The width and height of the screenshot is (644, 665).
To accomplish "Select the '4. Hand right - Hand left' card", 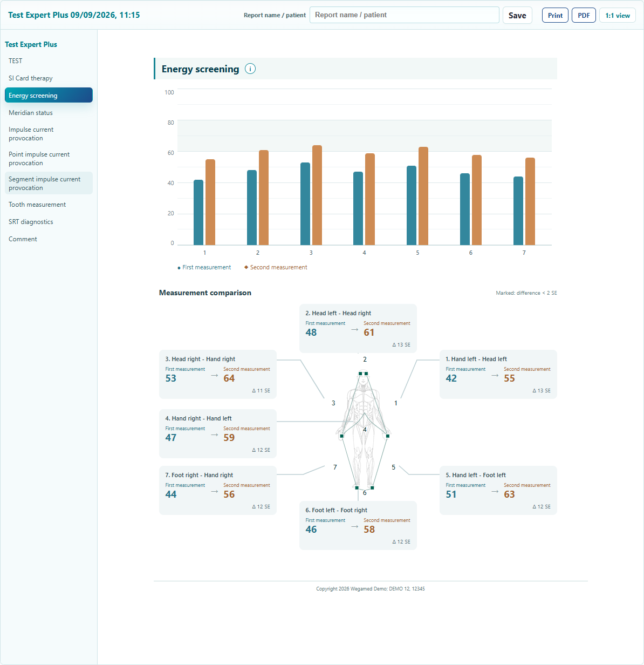I will tap(218, 433).
